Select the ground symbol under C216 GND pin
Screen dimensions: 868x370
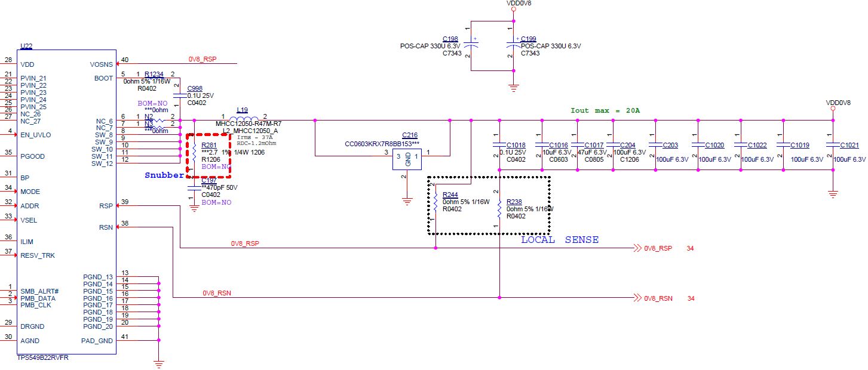click(x=407, y=201)
